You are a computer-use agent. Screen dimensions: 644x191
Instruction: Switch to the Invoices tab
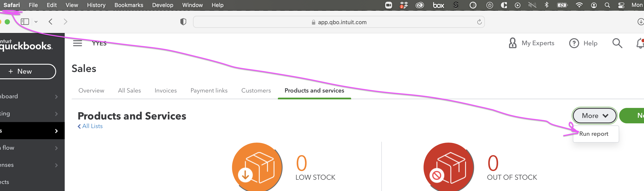pos(166,91)
